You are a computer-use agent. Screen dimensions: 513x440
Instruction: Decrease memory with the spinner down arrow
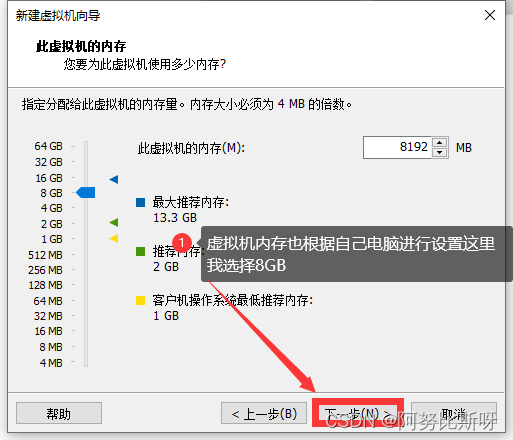(x=440, y=152)
